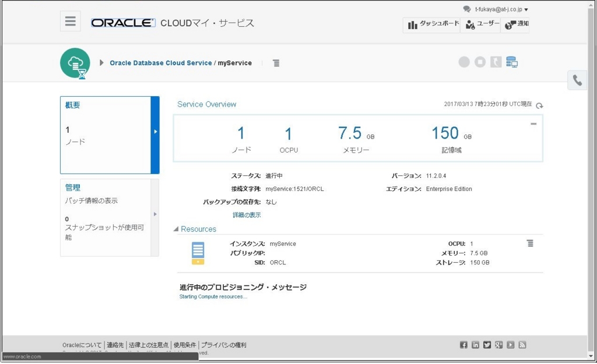
Task: Open Oracleについて footer link
Action: [x=82, y=345]
